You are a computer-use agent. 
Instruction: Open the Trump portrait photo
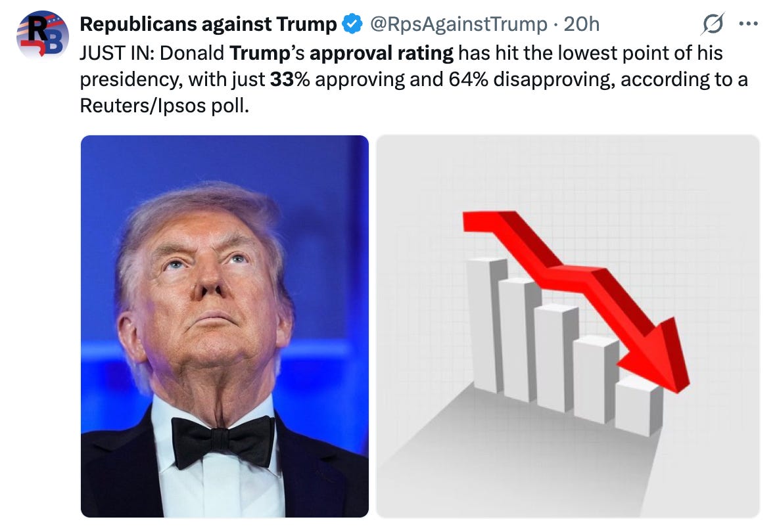point(225,326)
